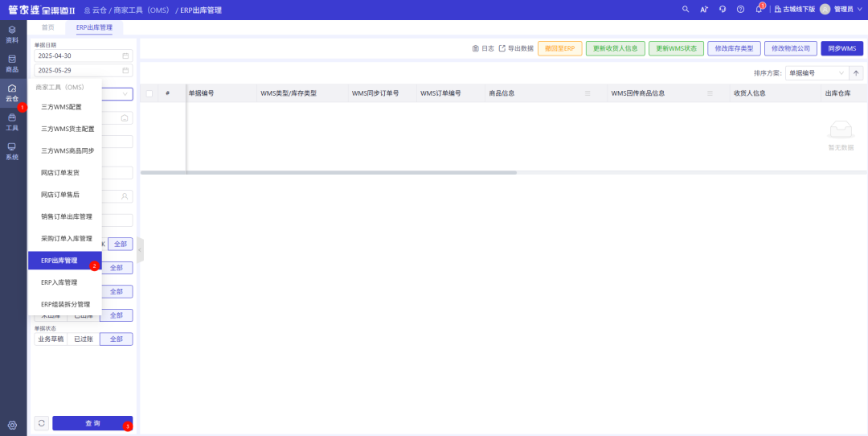Click the customer service headset icon
The height and width of the screenshot is (436, 868).
point(723,9)
